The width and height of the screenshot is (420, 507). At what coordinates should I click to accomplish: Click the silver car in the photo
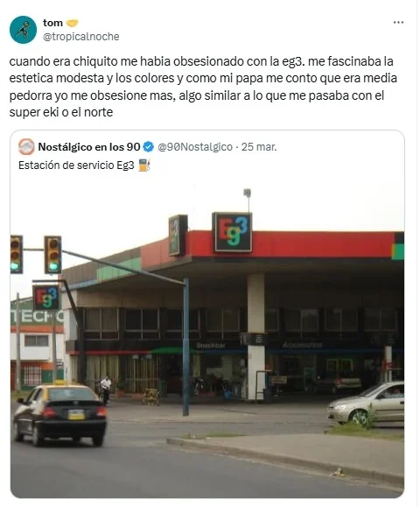point(366,404)
